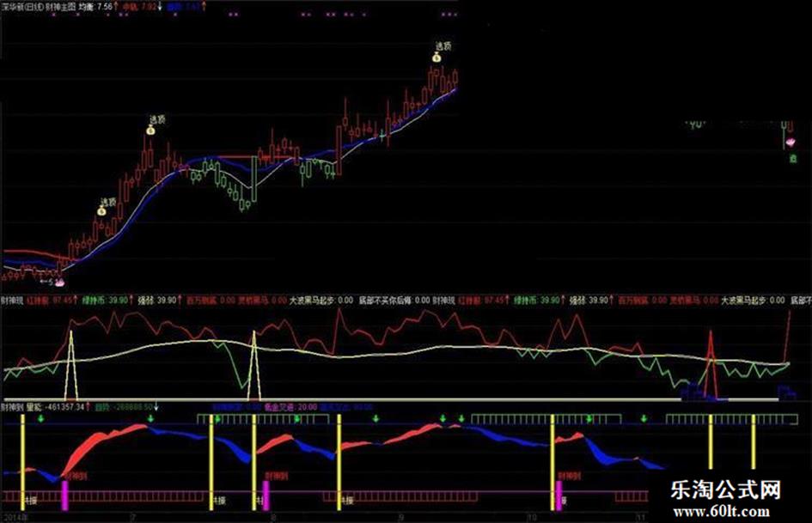This screenshot has width=812, height=523.
Task: Click month 8 on the date axis
Action: point(273,517)
